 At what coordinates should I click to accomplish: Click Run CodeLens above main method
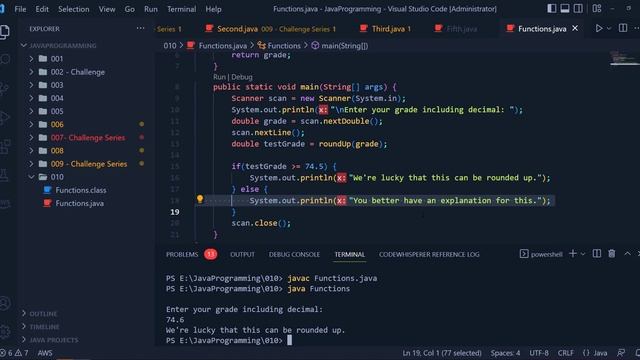(219, 77)
